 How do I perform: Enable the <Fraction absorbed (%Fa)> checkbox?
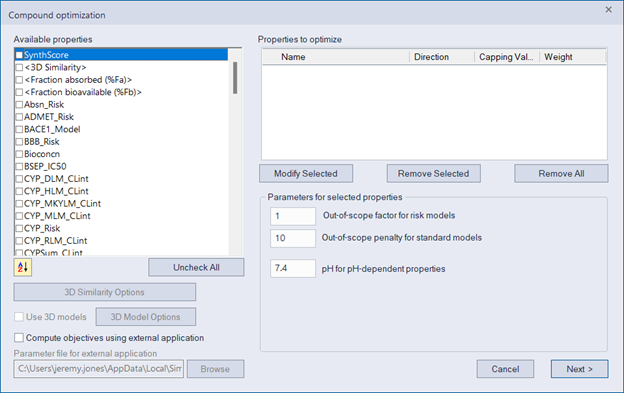[19, 80]
